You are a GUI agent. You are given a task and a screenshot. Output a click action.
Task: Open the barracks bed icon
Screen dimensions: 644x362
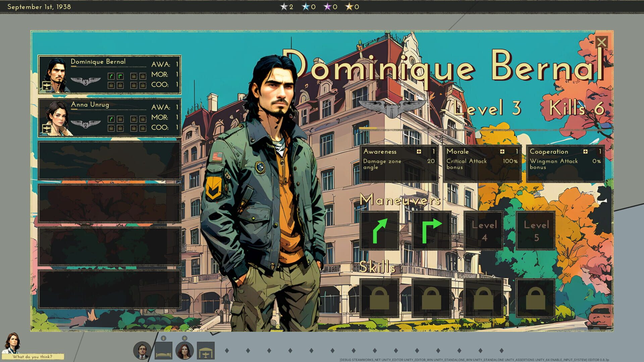pos(164,351)
